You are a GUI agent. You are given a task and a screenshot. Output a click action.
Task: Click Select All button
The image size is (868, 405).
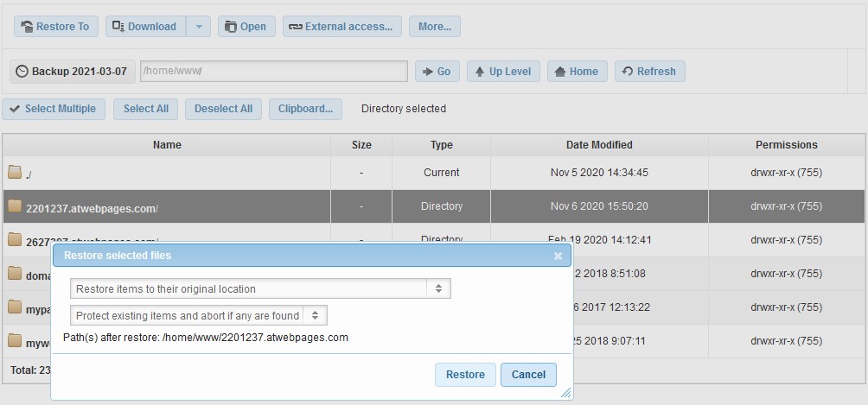click(145, 109)
